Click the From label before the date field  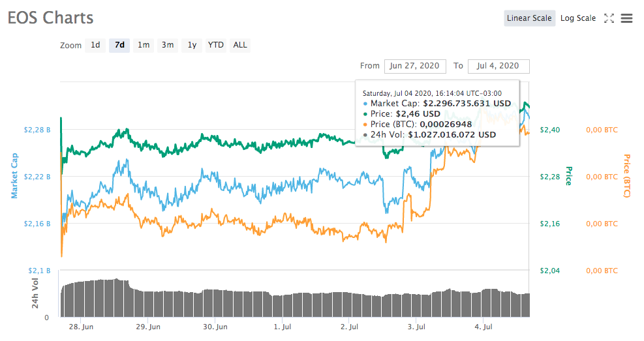(x=370, y=66)
